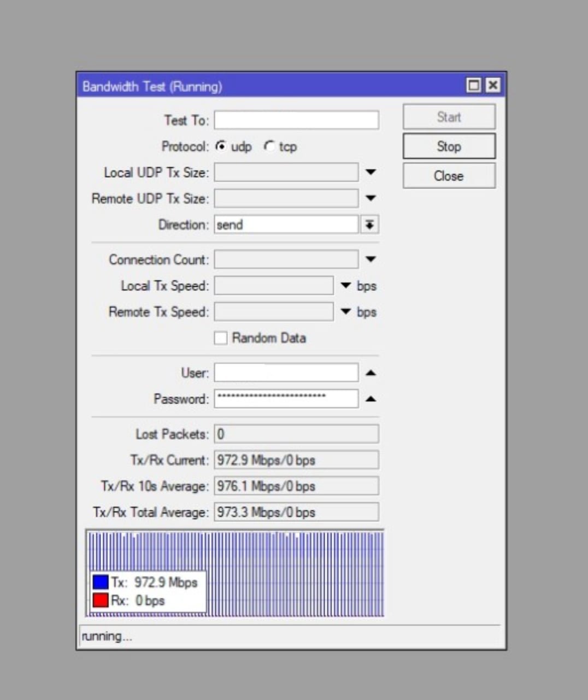The height and width of the screenshot is (700, 588).
Task: Expand the Remote UDP Tx Size arrow
Action: pyautogui.click(x=371, y=198)
